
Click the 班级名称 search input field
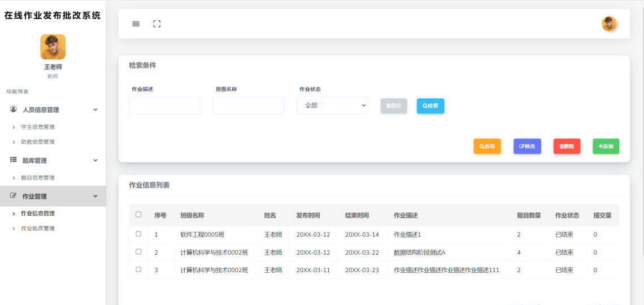click(249, 106)
